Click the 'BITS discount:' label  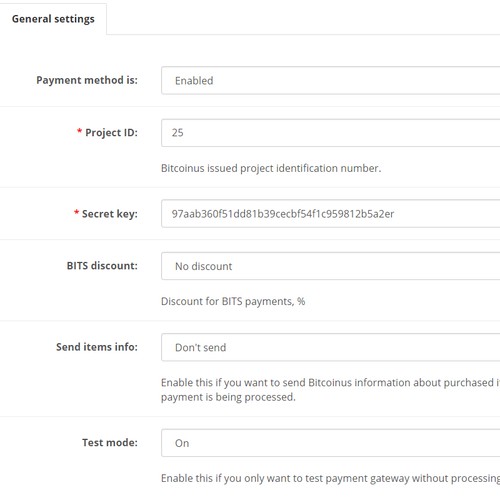(x=102, y=266)
